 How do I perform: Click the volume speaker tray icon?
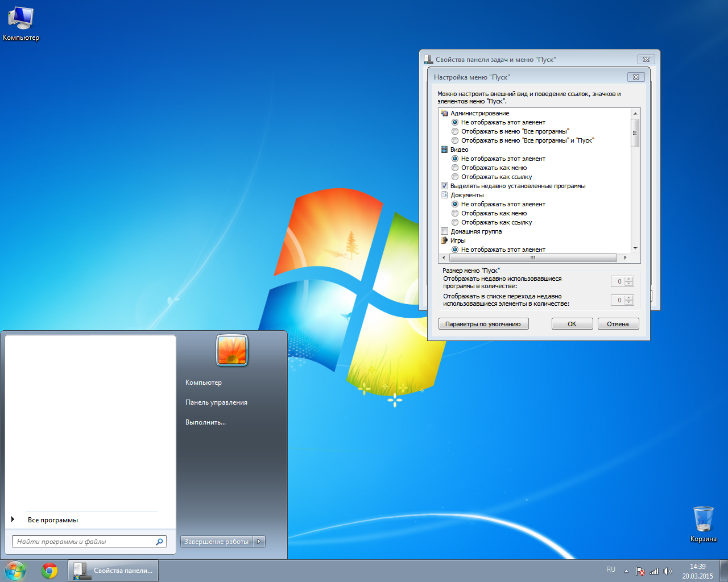(668, 571)
